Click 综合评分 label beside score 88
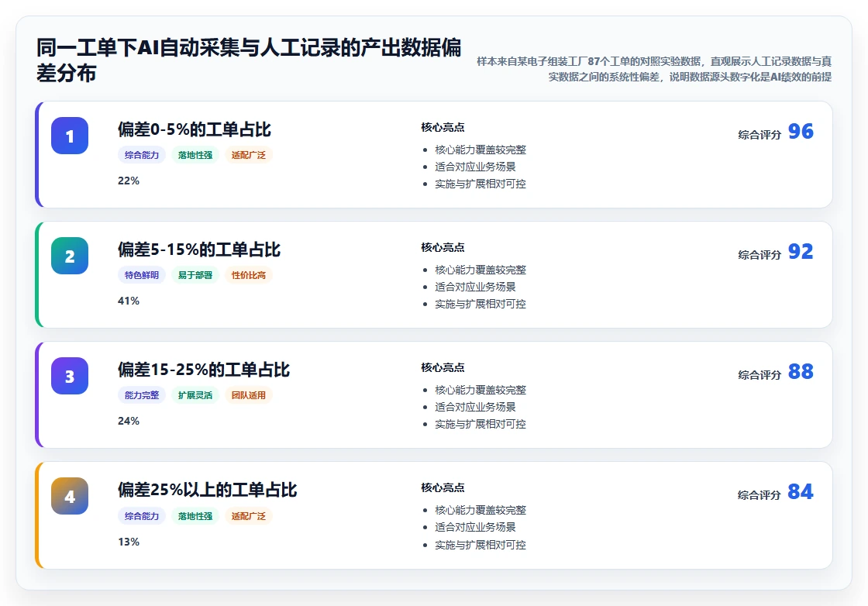The image size is (868, 606). coord(759,374)
